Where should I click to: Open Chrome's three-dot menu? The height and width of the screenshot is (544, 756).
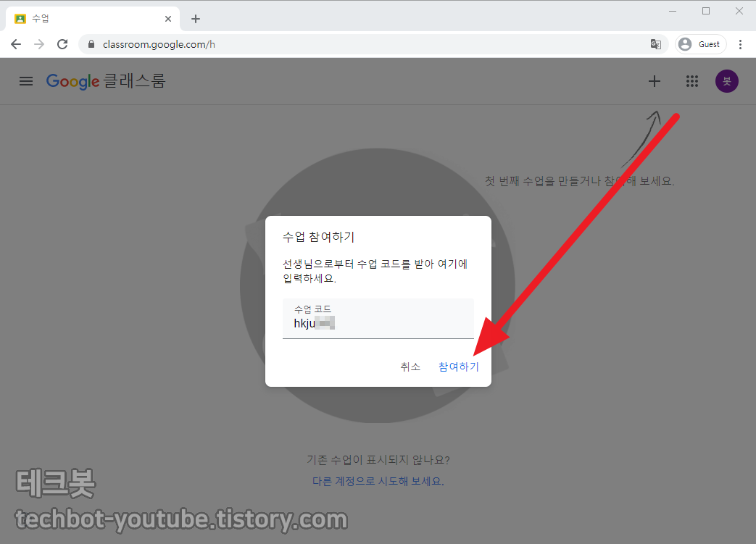pos(740,44)
